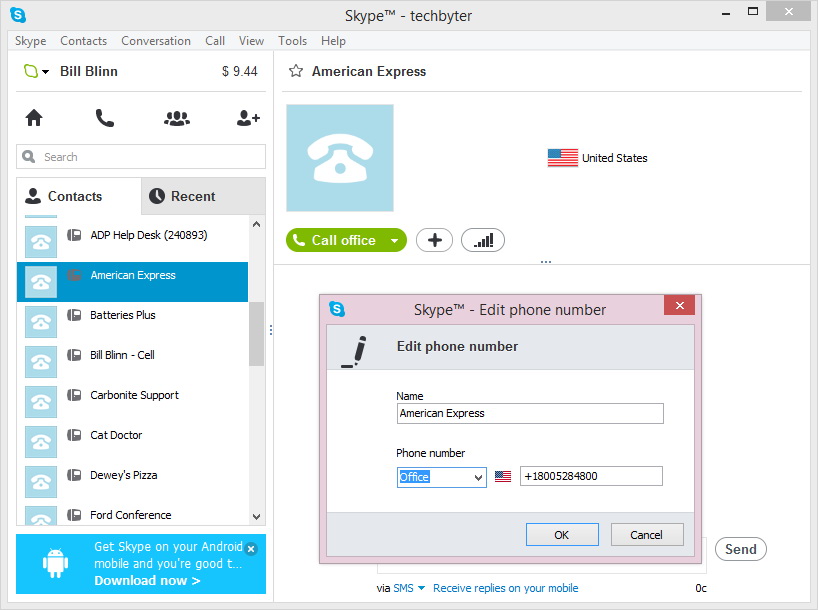
Task: Click the Name input field
Action: pyautogui.click(x=530, y=413)
